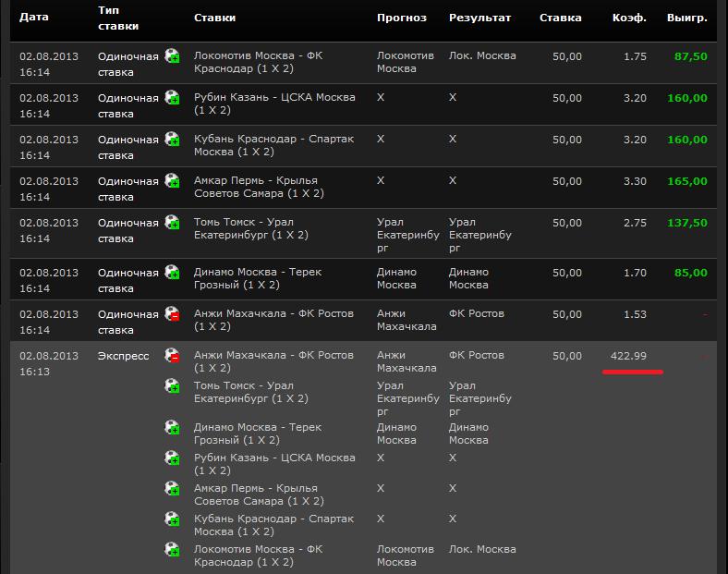Click the won-bet ball icon in the Динамо Москва single bet row
The height and width of the screenshot is (574, 728).
(x=172, y=272)
